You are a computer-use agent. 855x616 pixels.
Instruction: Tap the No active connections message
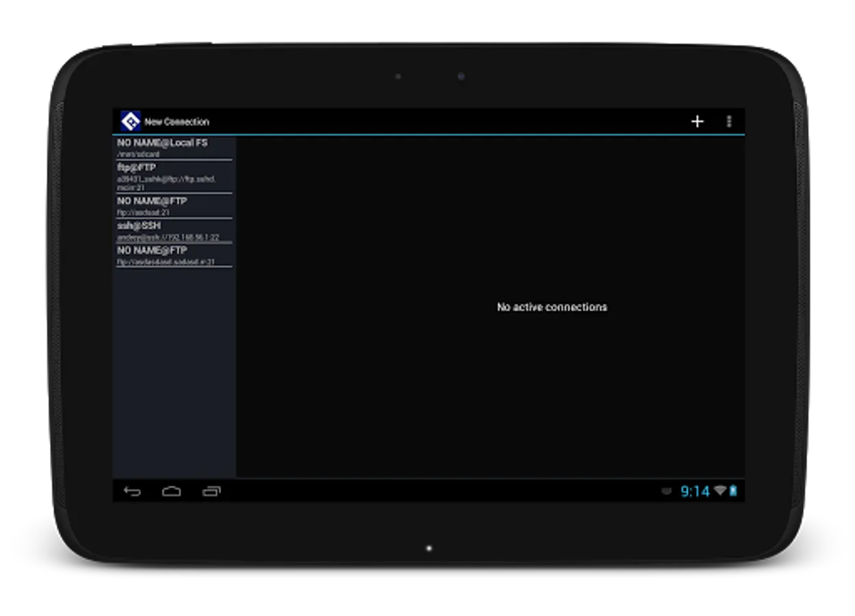552,307
